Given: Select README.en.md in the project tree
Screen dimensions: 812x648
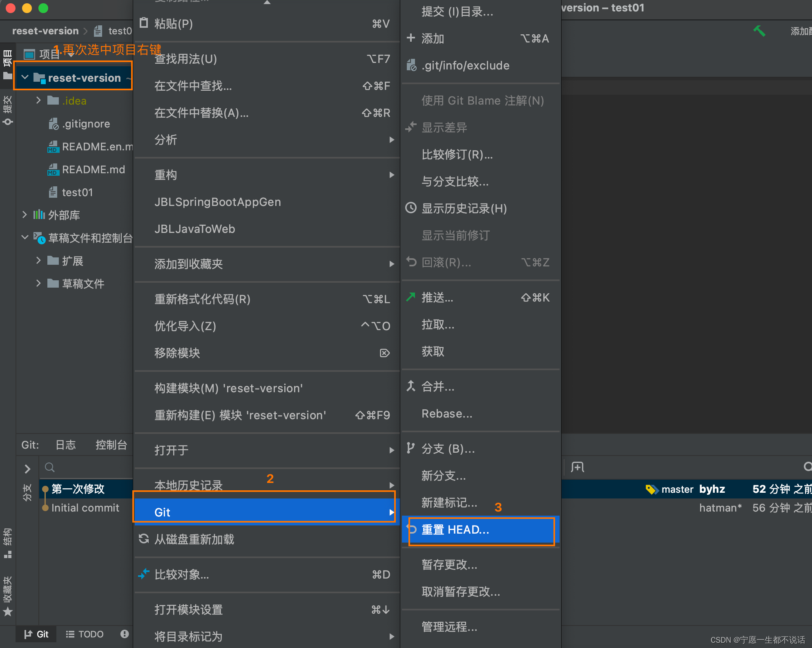Looking at the screenshot, I should point(97,146).
